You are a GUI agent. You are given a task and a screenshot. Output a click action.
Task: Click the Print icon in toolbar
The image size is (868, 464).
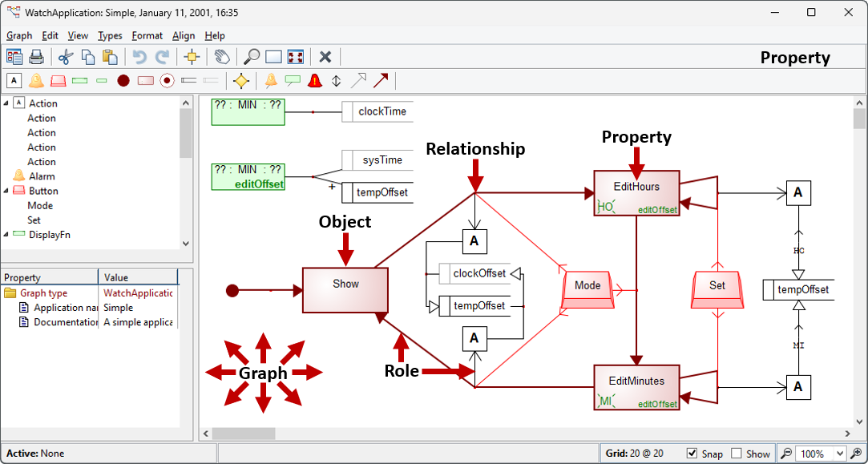coord(36,57)
